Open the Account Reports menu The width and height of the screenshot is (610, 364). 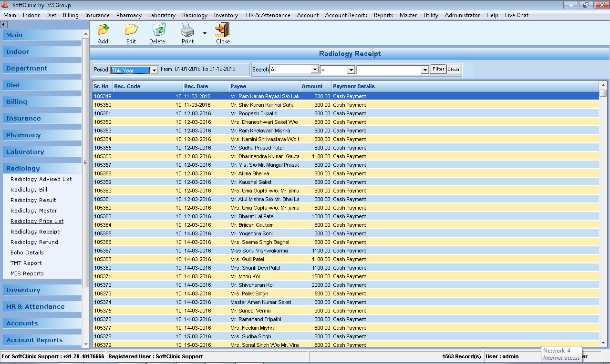click(x=346, y=15)
